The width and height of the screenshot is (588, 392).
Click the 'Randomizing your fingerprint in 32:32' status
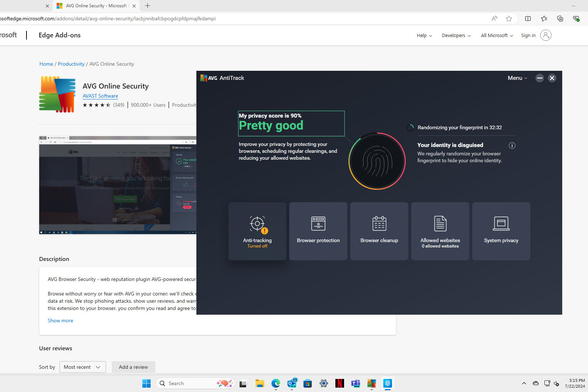click(x=460, y=127)
